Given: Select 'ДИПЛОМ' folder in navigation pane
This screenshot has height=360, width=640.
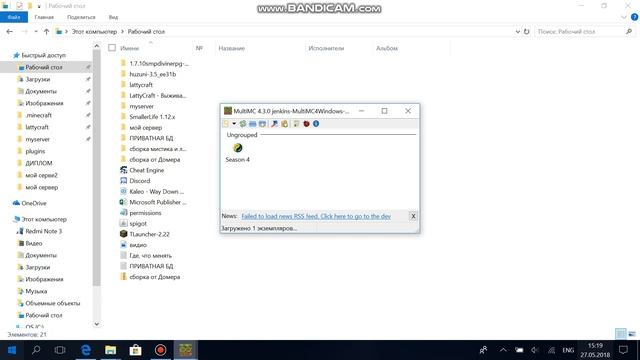Looking at the screenshot, I should click(x=39, y=163).
